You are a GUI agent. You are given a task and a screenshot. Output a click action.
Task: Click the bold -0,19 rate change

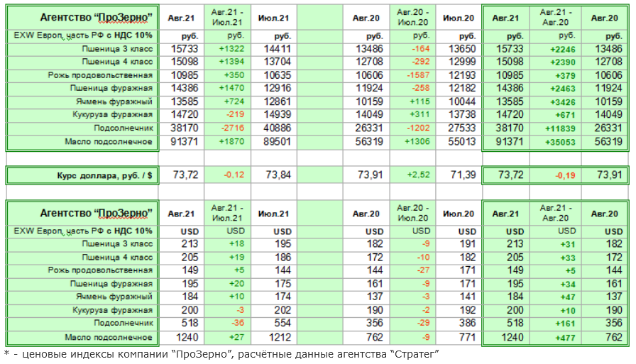coord(566,176)
